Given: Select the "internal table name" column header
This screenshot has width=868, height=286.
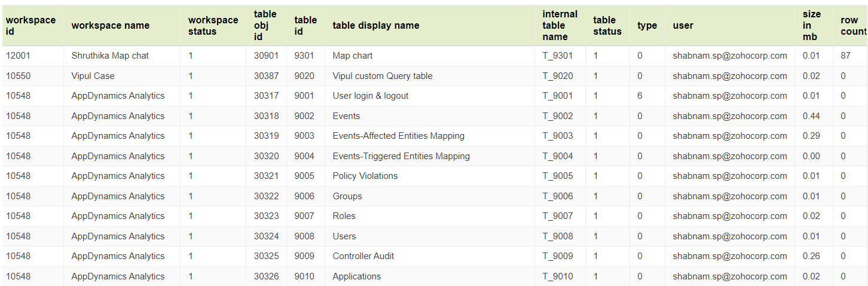Looking at the screenshot, I should pyautogui.click(x=560, y=25).
